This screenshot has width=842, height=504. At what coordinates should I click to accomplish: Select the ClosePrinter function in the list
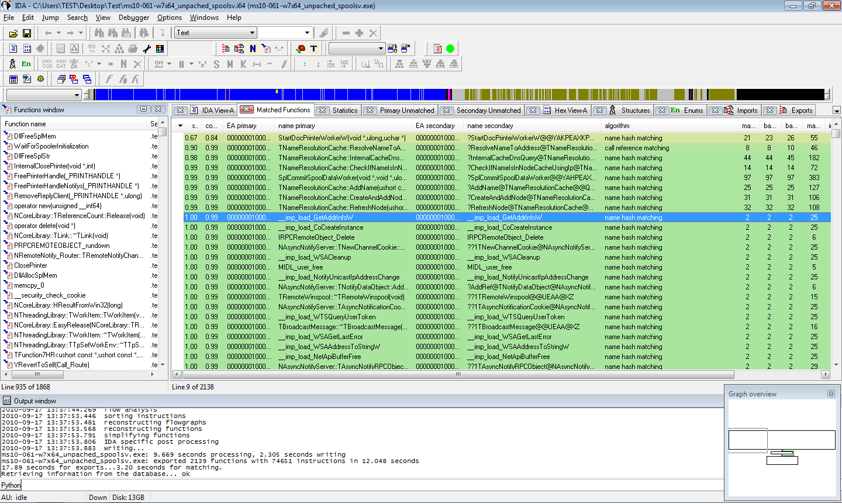coord(30,265)
